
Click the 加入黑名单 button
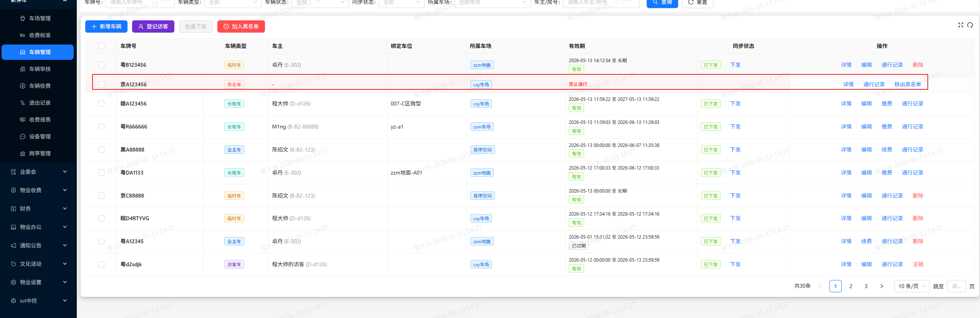click(241, 26)
